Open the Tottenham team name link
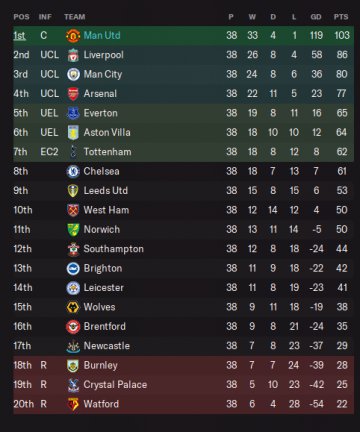Screen dimensions: 360x432 click(x=107, y=152)
